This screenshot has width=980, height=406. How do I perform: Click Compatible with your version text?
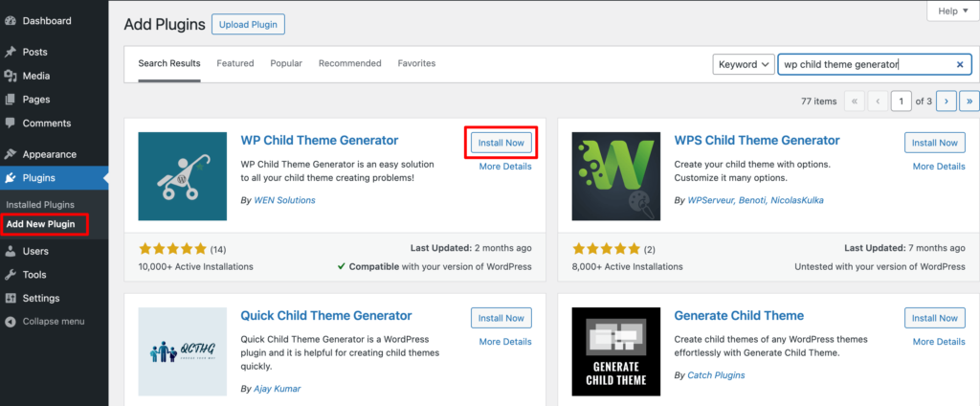point(434,266)
